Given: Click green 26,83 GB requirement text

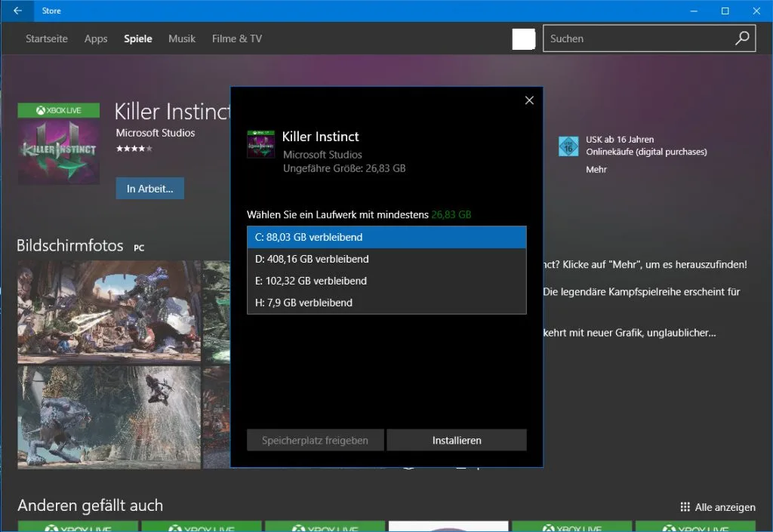Looking at the screenshot, I should (x=451, y=215).
